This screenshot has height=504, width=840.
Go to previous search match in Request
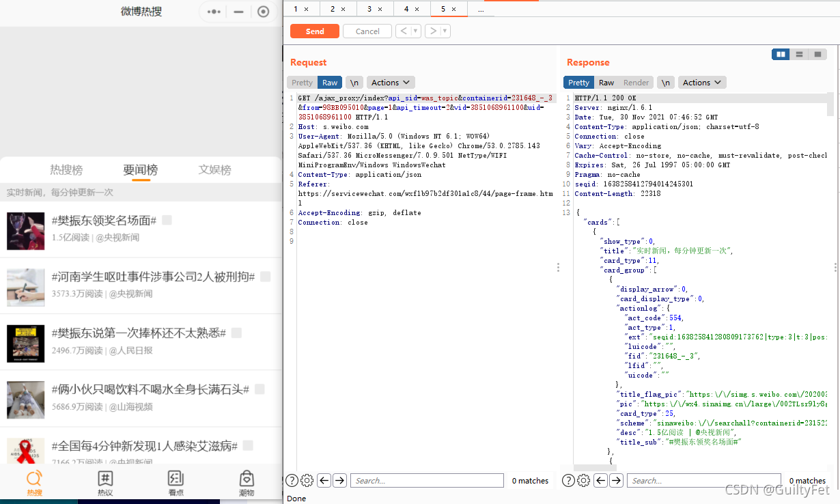pos(324,481)
